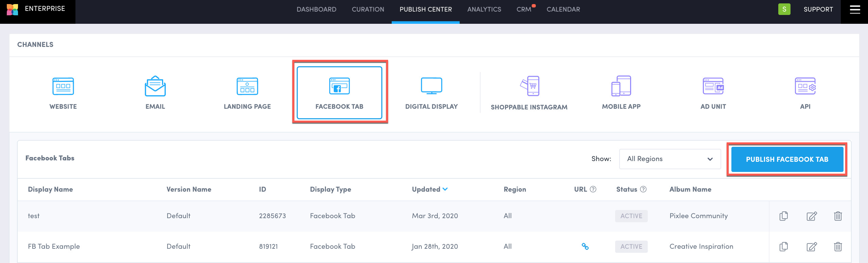Open the Support link
Image resolution: width=868 pixels, height=263 pixels.
click(x=818, y=10)
